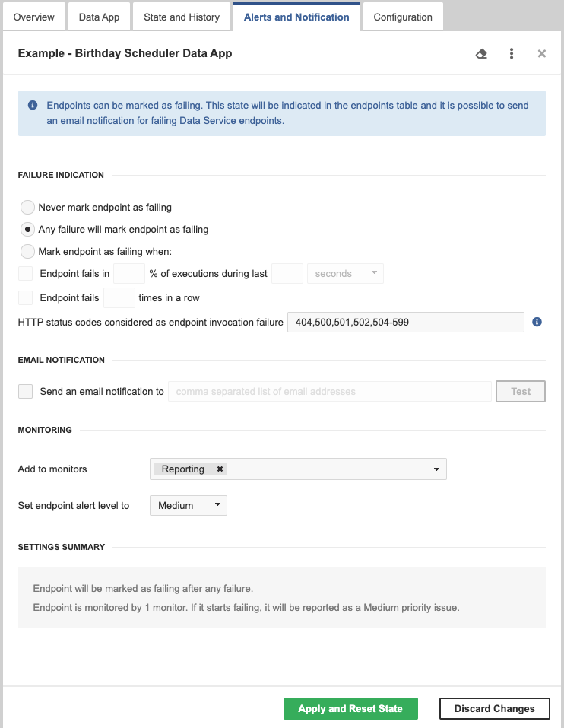Click the info icon beside HTTP status codes field
Viewport: 564px width, 728px height.
click(x=537, y=321)
